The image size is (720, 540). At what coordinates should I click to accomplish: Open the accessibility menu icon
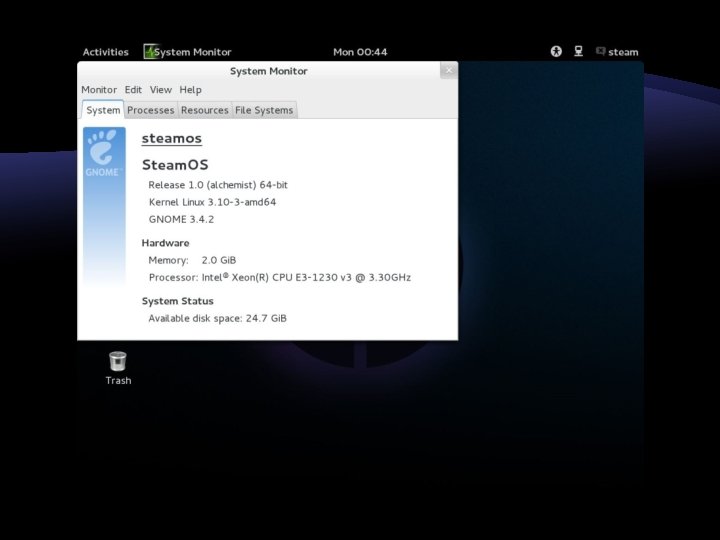(556, 51)
